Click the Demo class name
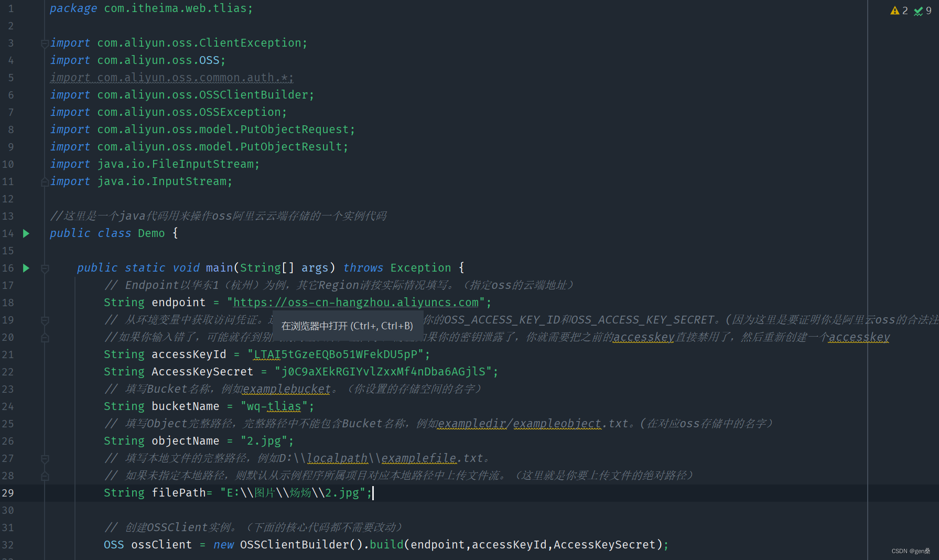Viewport: 939px width, 560px height. coord(151,233)
